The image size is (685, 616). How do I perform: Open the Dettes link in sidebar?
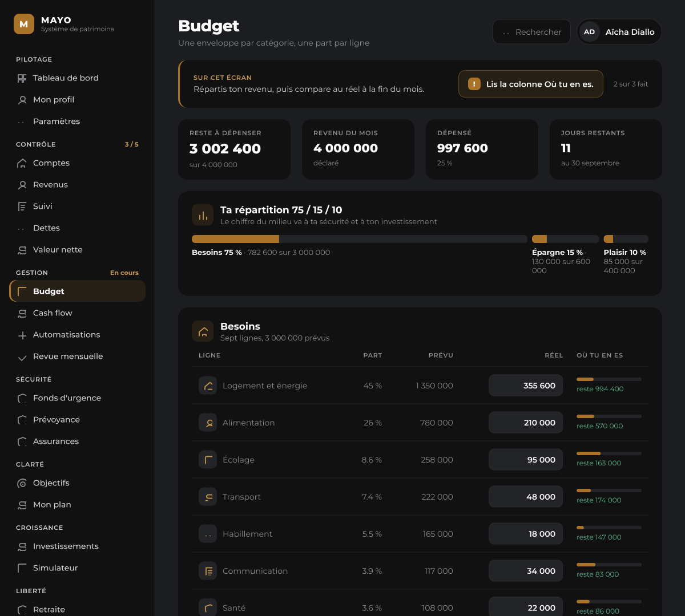78,228
